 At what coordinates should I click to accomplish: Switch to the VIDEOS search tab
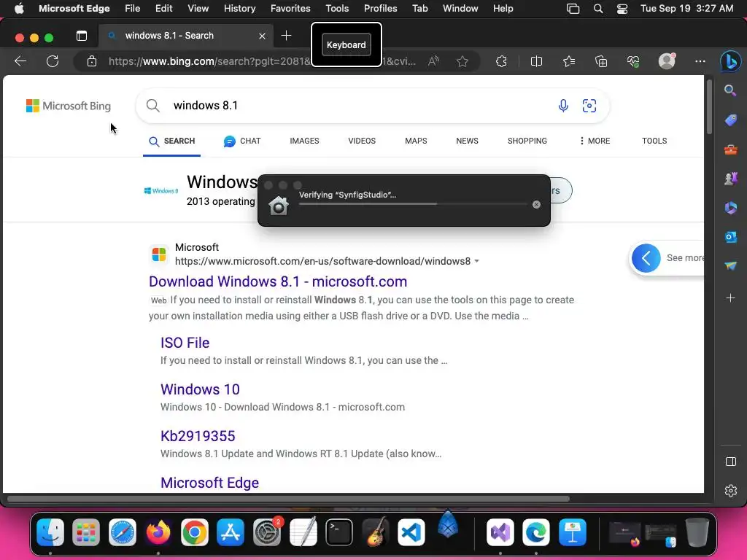click(x=362, y=141)
